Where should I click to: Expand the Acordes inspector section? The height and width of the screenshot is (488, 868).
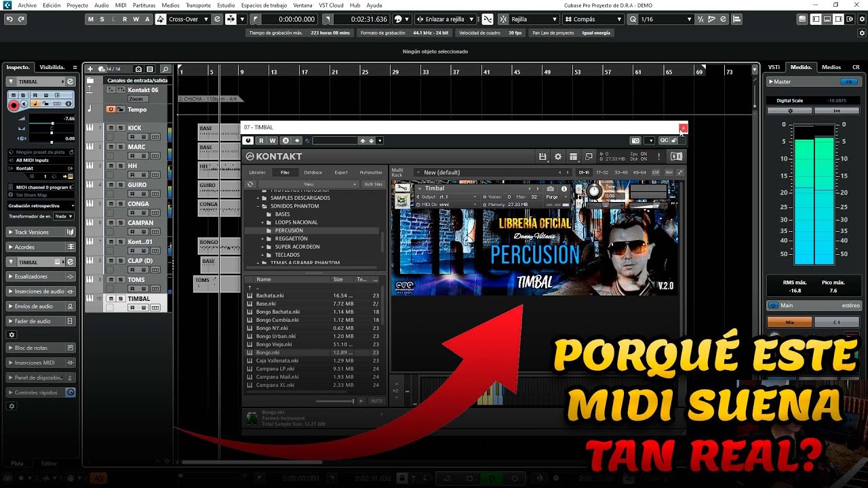tap(41, 247)
